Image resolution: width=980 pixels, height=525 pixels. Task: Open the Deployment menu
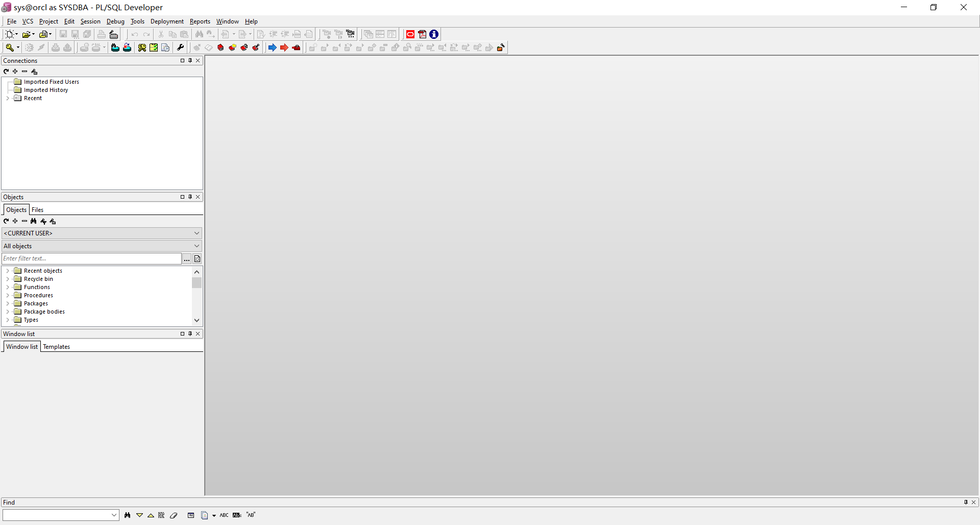point(167,21)
